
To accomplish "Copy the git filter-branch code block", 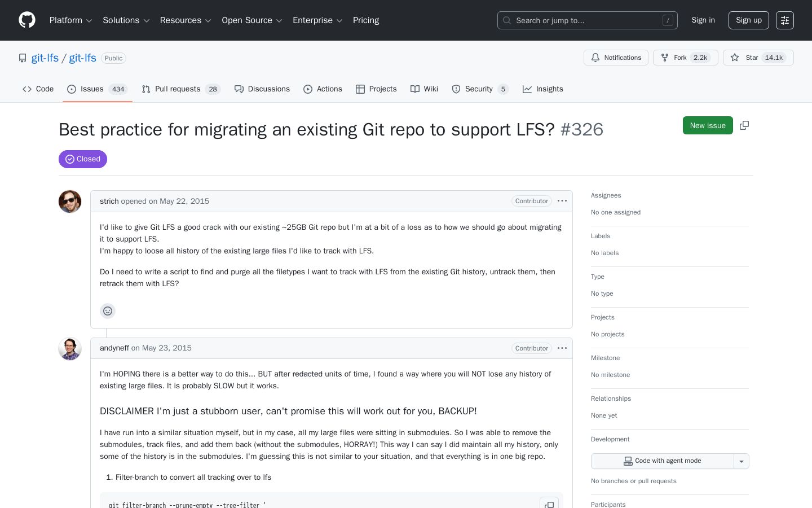I will [549, 505].
